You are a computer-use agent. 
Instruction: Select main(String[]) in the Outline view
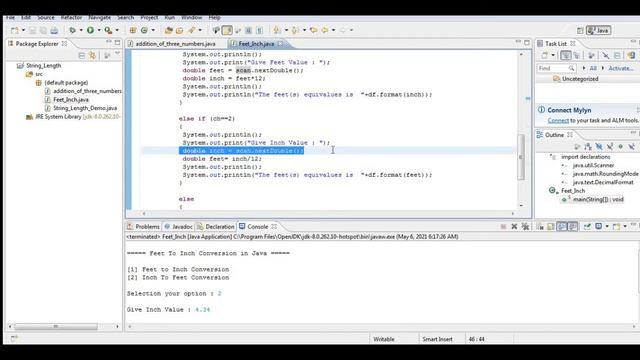click(x=598, y=200)
